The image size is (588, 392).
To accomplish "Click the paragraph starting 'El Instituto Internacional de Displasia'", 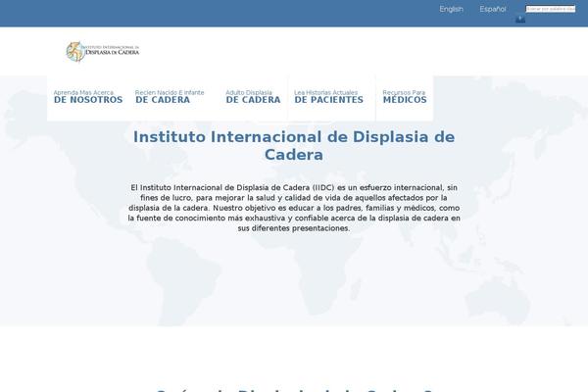I will coord(294,208).
